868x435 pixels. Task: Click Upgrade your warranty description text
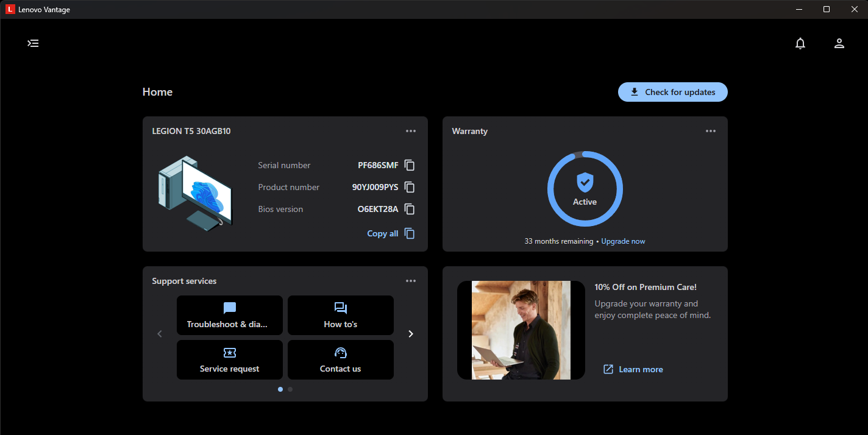click(x=653, y=309)
